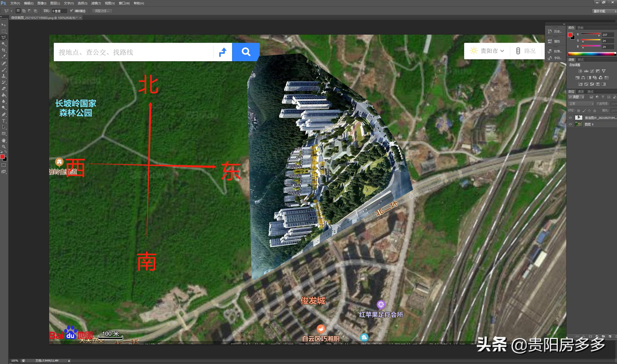Add a Curves adjustment layer

coord(592,71)
